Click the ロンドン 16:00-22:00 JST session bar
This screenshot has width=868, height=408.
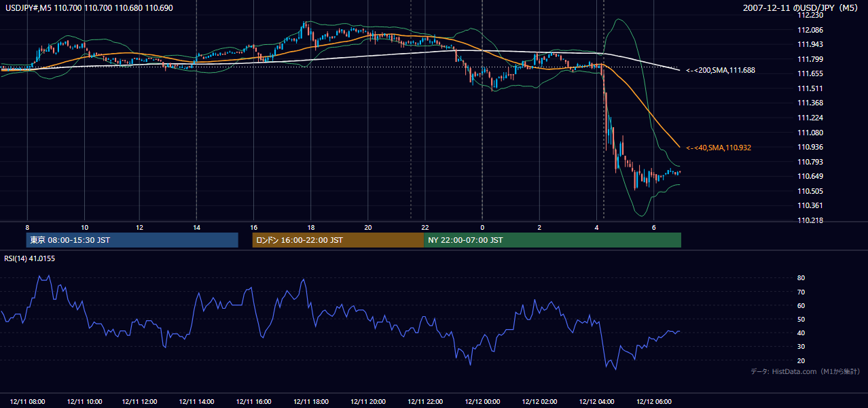tap(338, 240)
